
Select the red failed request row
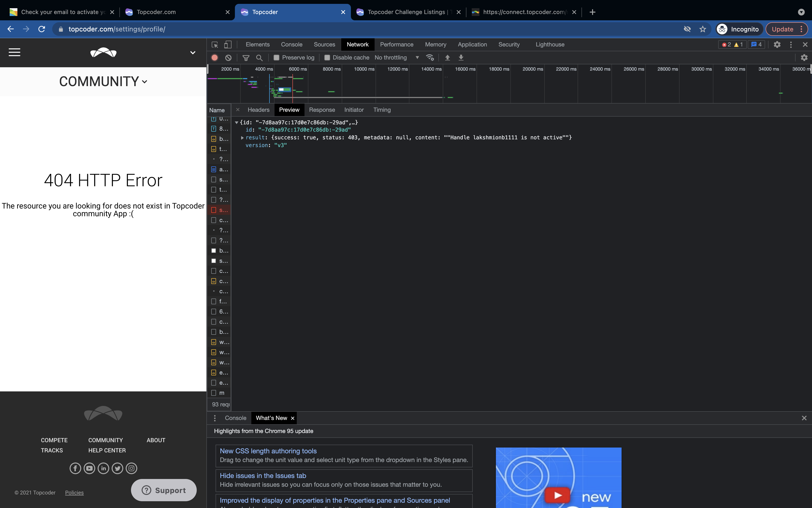tap(219, 210)
